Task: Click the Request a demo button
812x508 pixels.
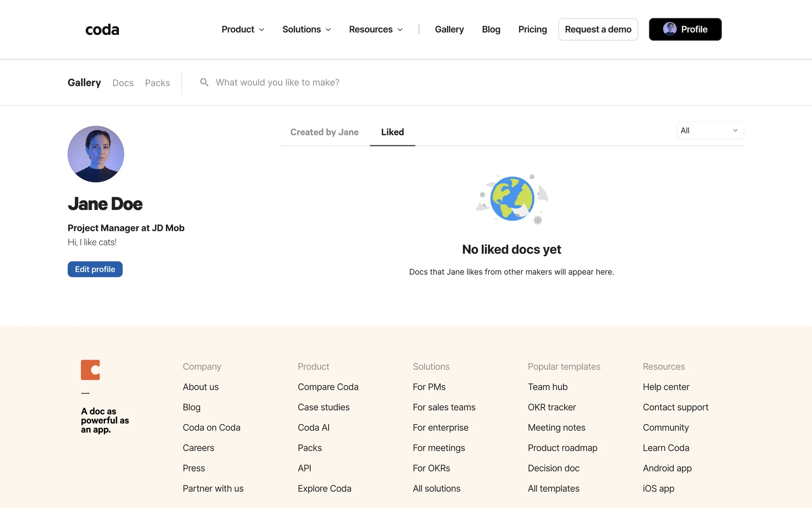Action: (598, 30)
